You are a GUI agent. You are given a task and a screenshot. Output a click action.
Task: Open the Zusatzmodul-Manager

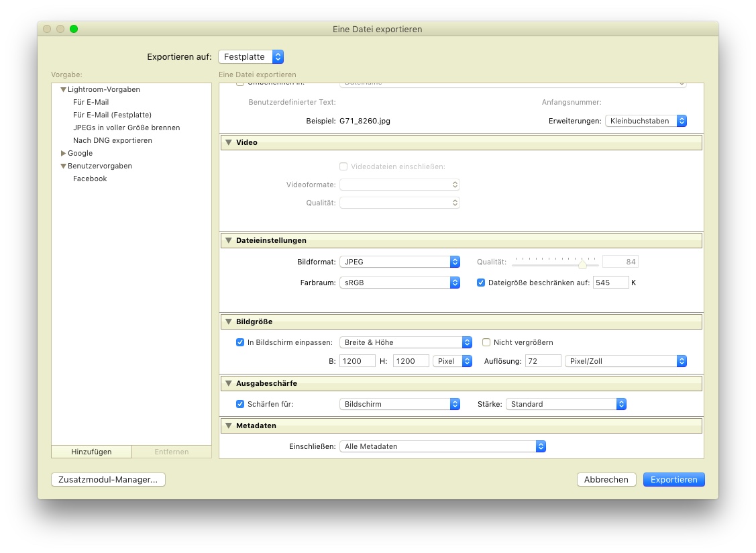pos(108,480)
